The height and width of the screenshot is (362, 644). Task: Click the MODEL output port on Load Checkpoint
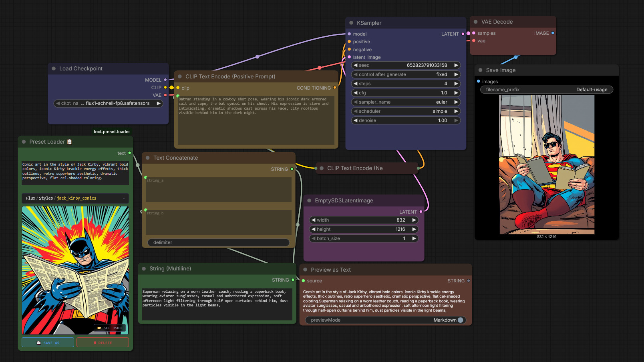coord(165,80)
